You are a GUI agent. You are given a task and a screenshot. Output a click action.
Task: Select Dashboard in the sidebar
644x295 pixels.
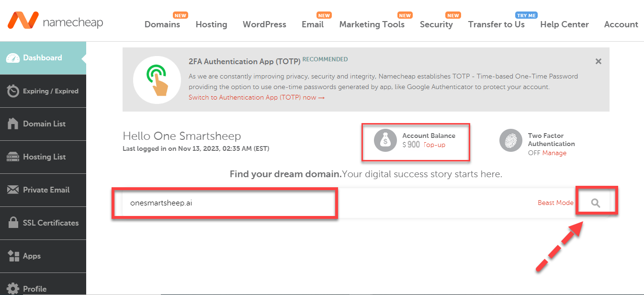pos(43,58)
